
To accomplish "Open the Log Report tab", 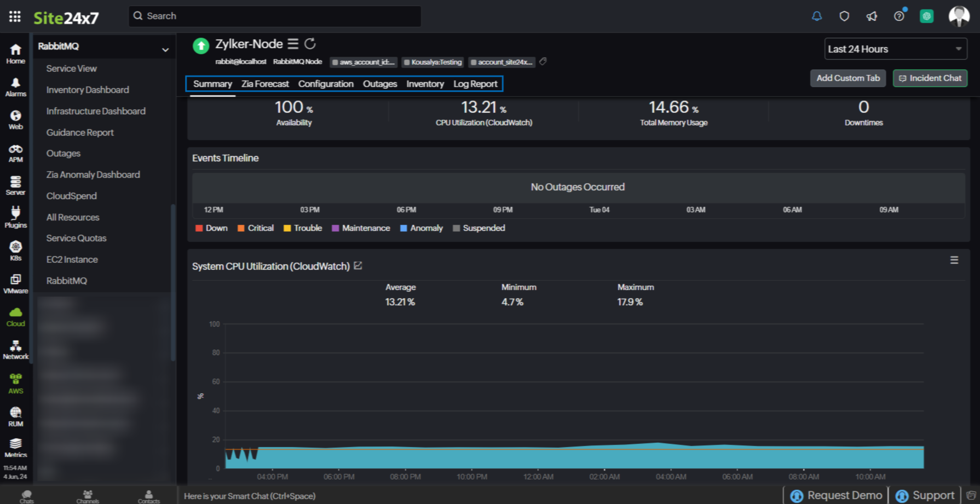I will 475,84.
